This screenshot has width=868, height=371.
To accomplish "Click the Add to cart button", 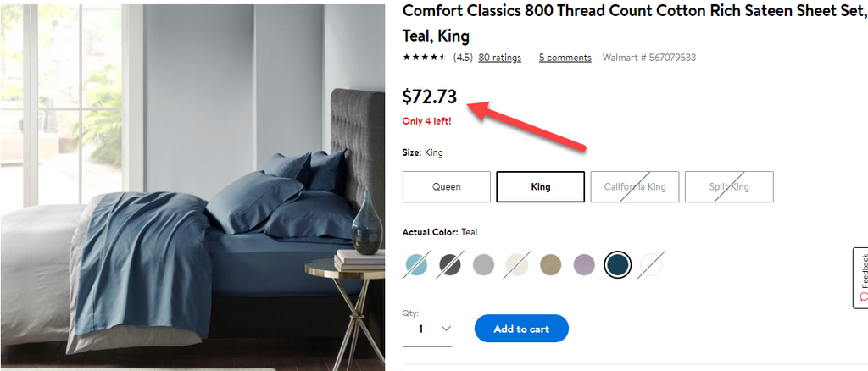I will (x=521, y=329).
